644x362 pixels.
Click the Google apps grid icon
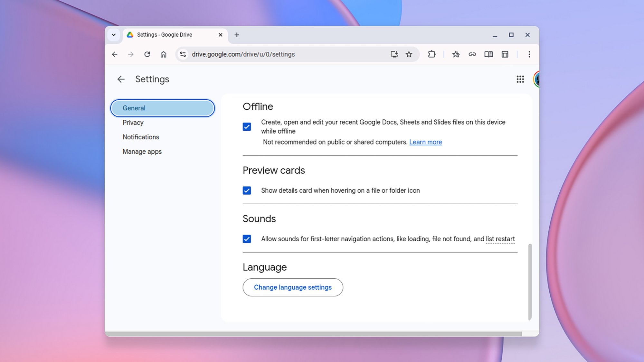point(520,79)
